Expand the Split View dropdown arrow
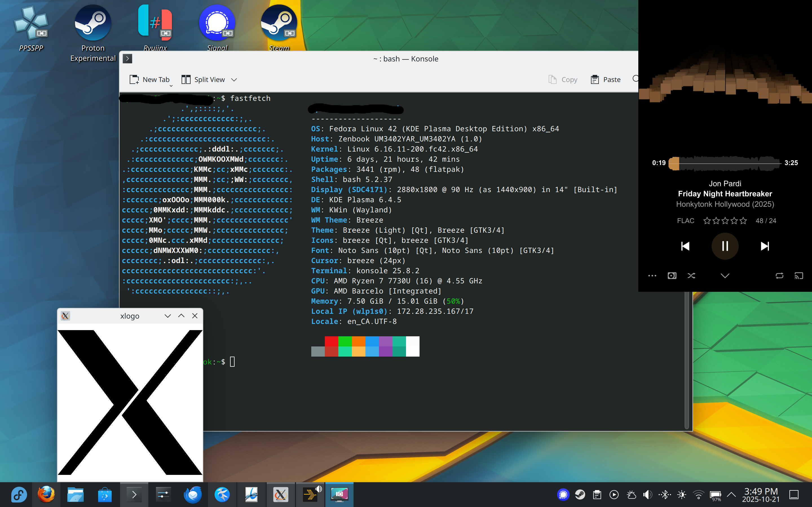 [x=234, y=79]
